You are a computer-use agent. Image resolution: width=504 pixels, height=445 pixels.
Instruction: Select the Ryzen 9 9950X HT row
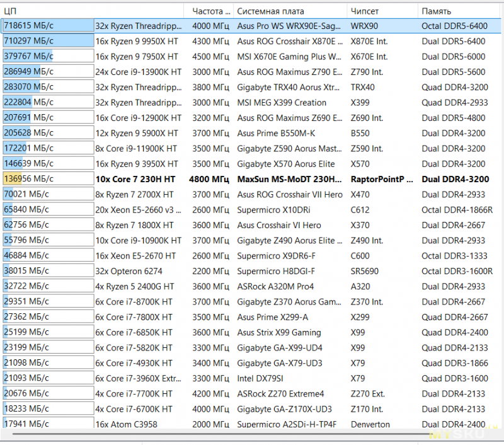click(x=251, y=41)
